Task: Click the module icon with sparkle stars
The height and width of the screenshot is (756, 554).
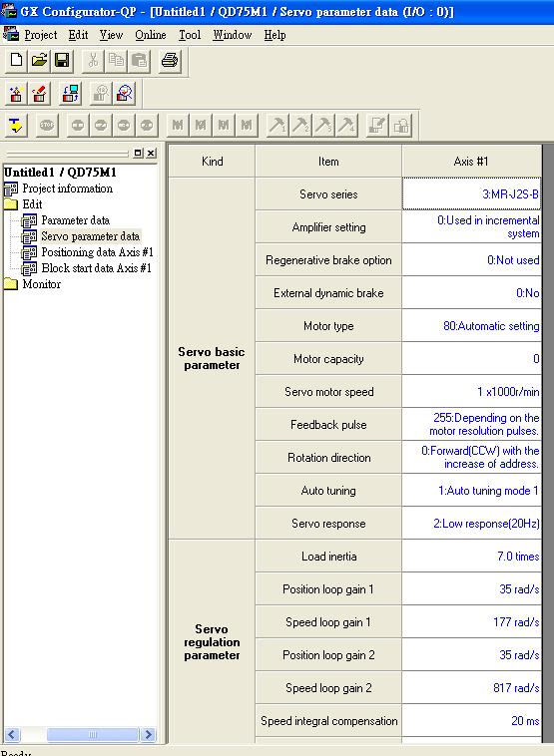Action: (16, 94)
